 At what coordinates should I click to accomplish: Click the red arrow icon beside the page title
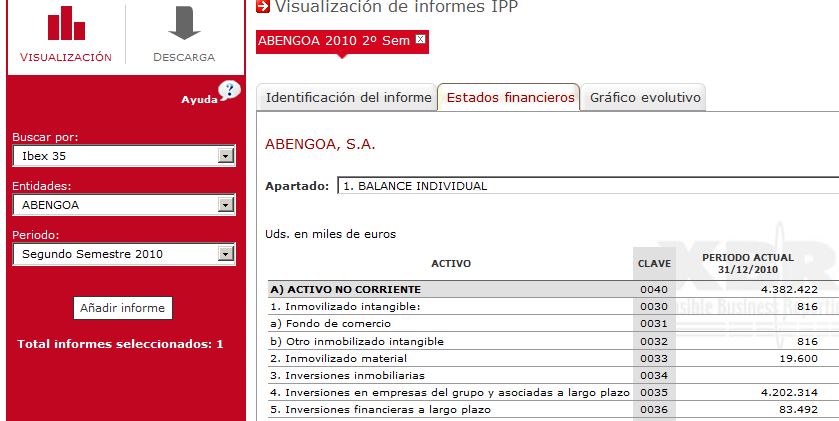(263, 6)
